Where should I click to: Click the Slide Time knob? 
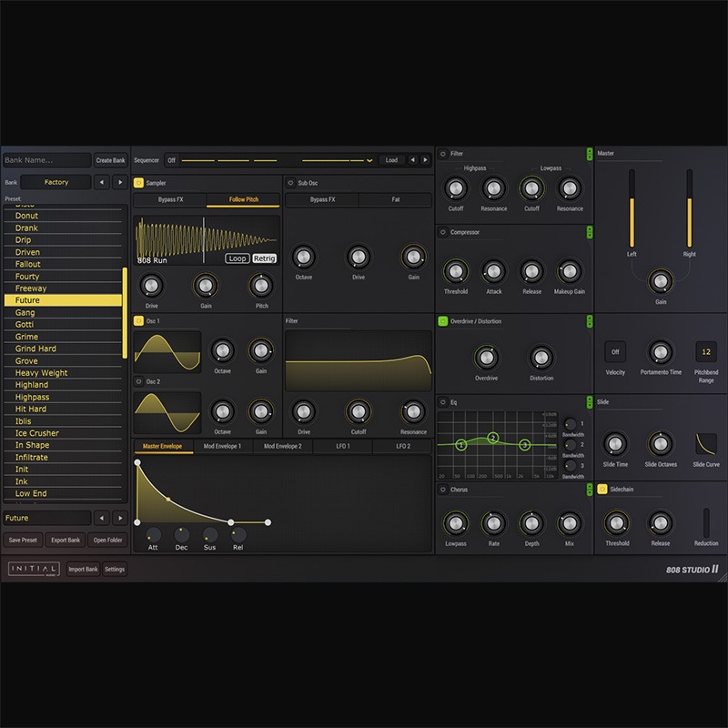pyautogui.click(x=615, y=444)
